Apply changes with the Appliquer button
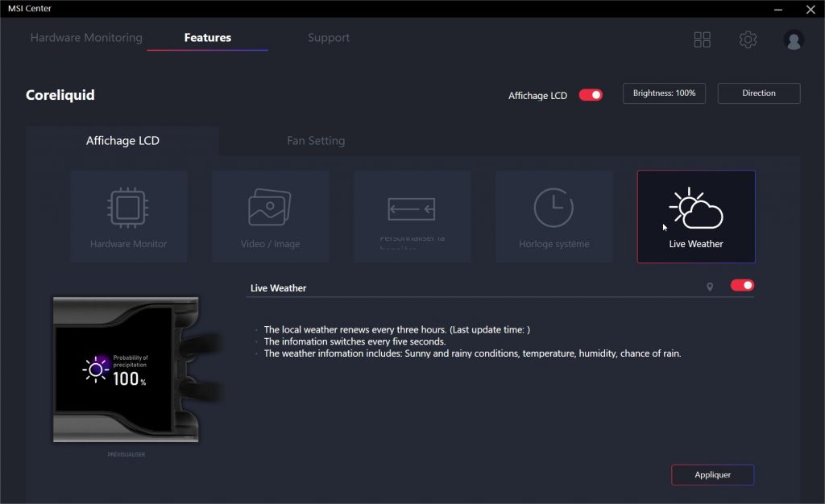825x504 pixels. (712, 474)
